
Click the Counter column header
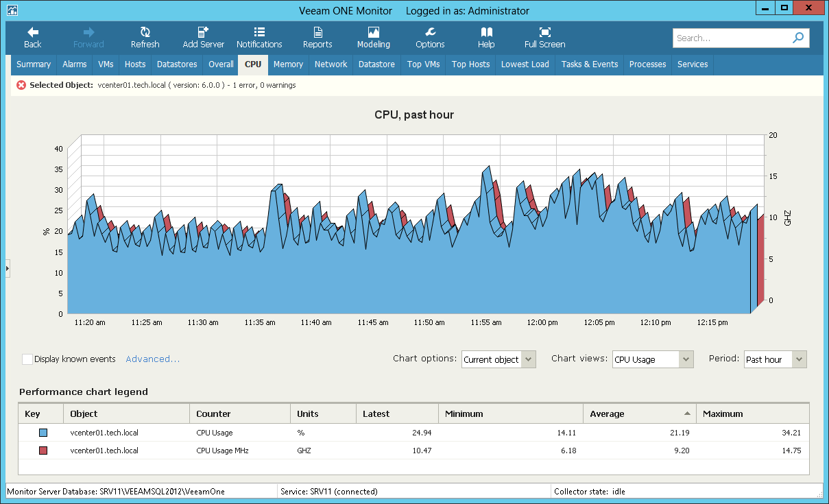pos(240,413)
